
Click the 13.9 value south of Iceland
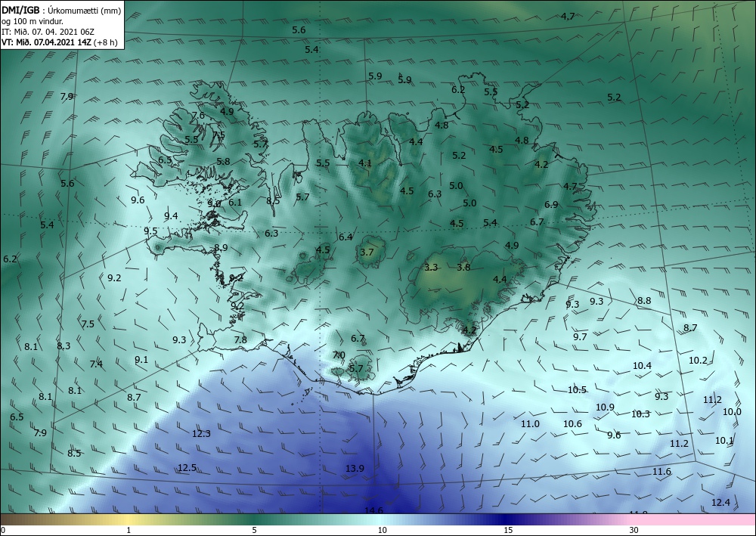point(355,468)
